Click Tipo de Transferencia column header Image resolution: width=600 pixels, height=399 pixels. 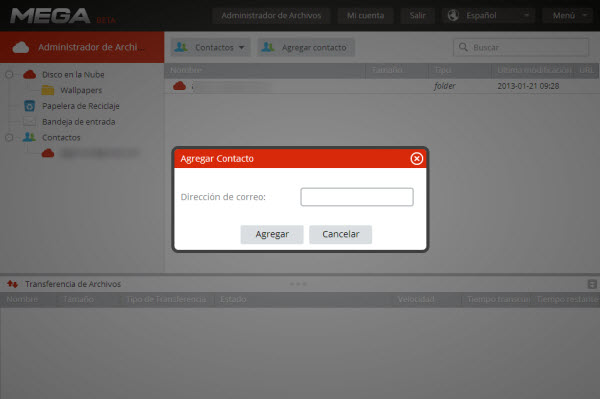pyautogui.click(x=166, y=299)
